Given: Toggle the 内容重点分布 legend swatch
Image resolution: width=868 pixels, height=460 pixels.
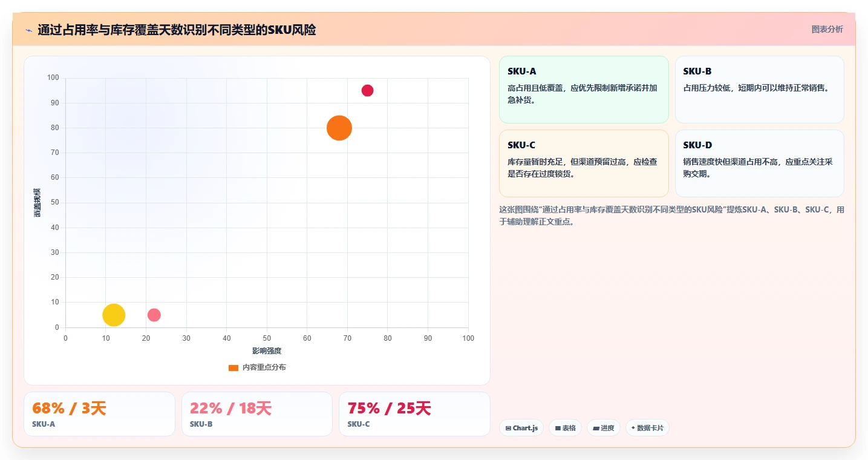Looking at the screenshot, I should pos(233,367).
